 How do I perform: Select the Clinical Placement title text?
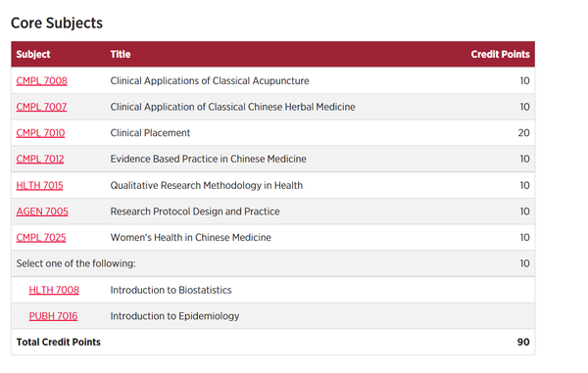[150, 133]
